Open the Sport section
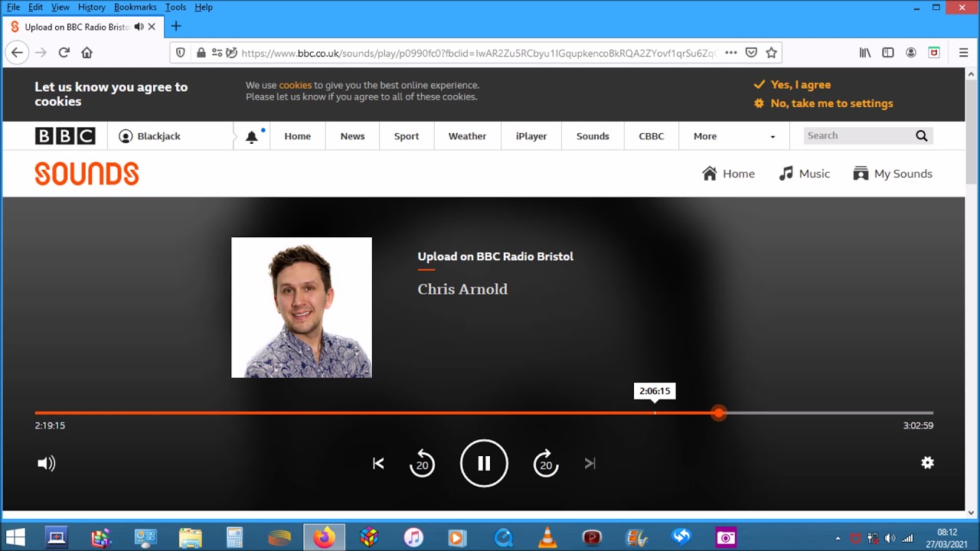Viewport: 980px width, 551px height. coord(407,136)
